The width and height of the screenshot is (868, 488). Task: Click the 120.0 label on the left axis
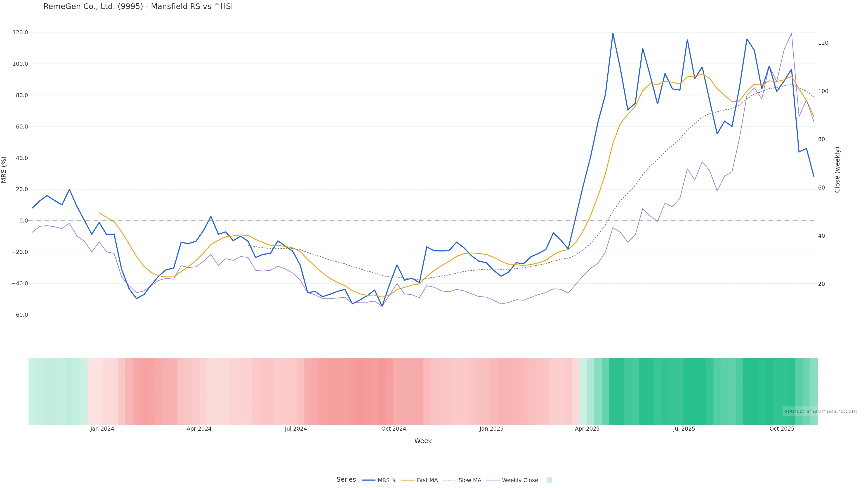coord(20,33)
